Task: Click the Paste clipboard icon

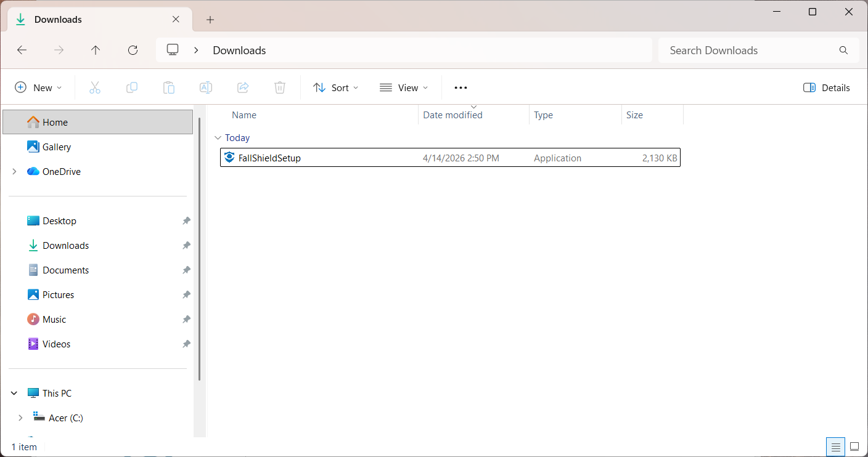Action: coord(169,87)
